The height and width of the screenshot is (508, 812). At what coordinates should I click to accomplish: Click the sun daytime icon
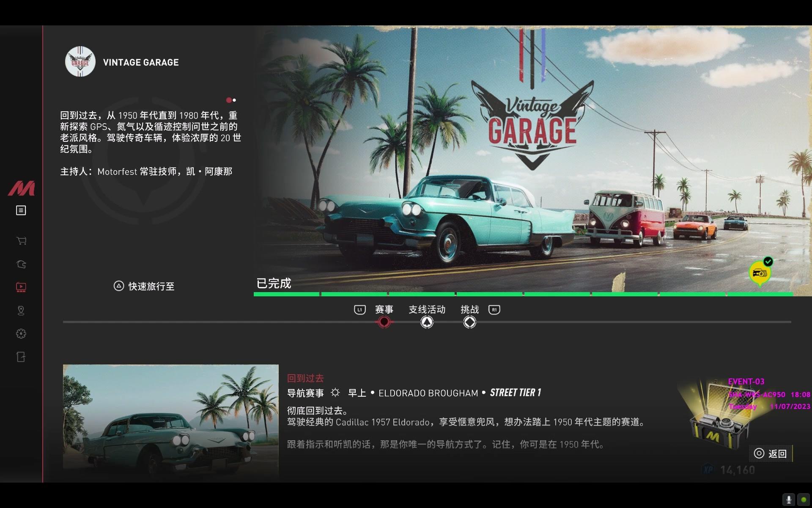[x=335, y=393]
